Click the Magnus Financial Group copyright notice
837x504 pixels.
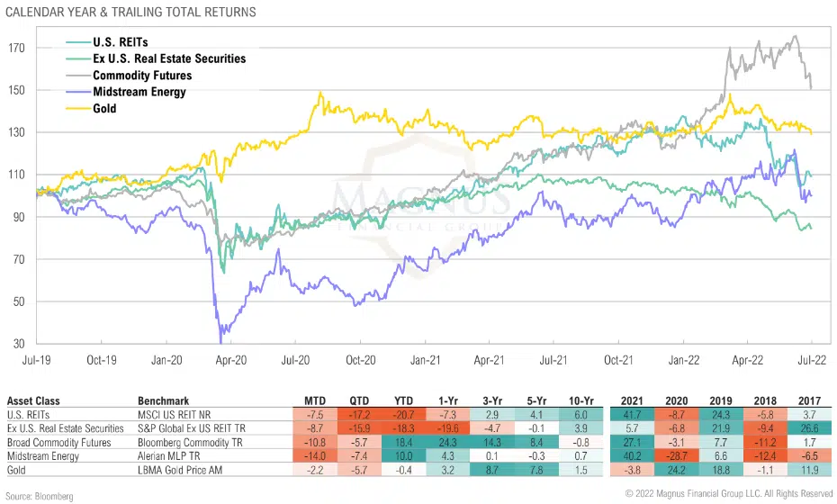pos(729,493)
